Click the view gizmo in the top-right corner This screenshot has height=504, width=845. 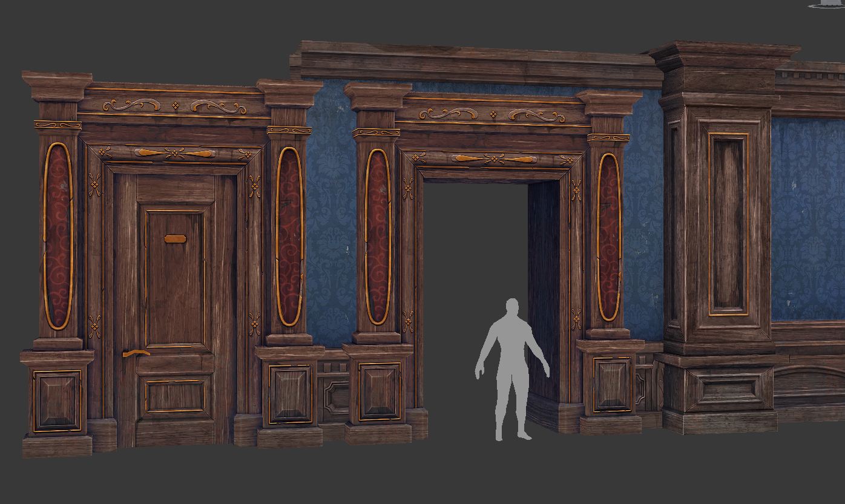827,3
